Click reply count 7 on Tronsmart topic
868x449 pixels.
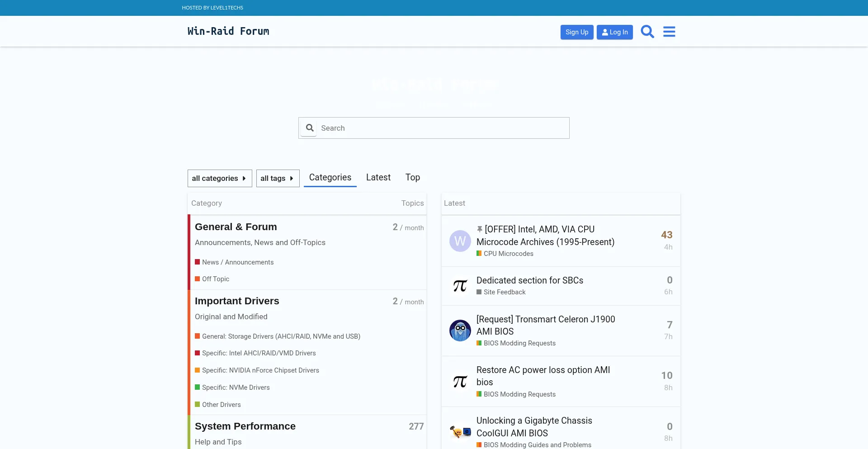click(670, 325)
